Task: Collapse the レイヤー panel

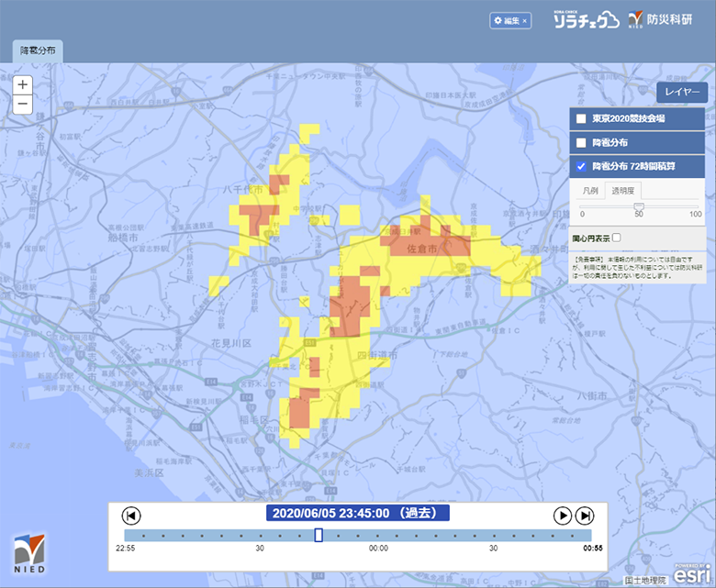Action: pyautogui.click(x=681, y=93)
